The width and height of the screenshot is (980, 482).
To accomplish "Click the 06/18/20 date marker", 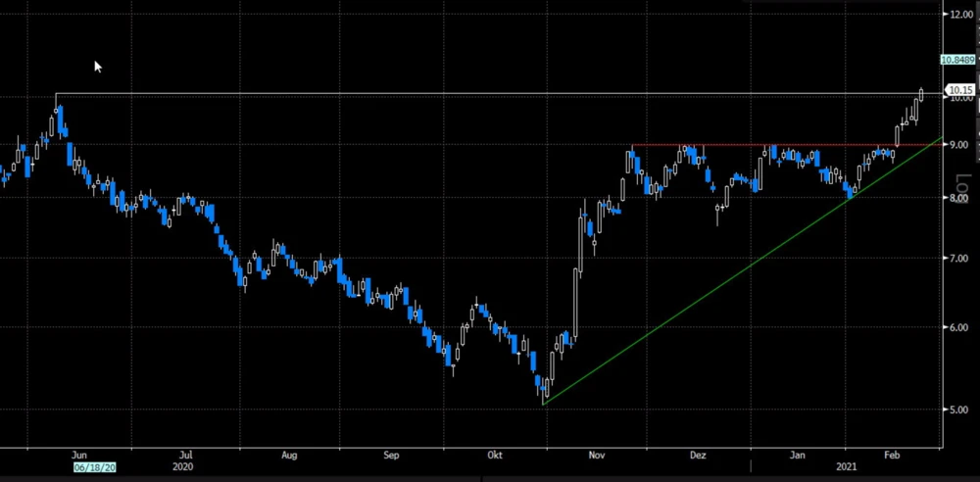I will point(93,468).
